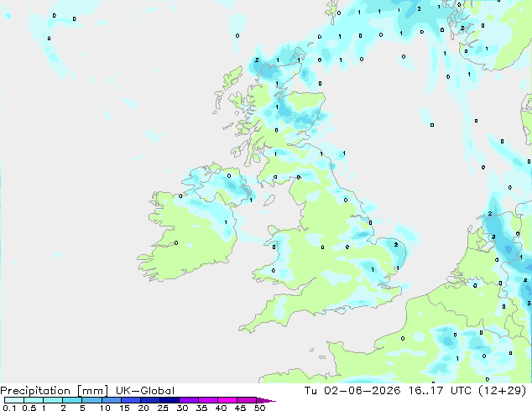The height and width of the screenshot is (411, 532).
Task: Click the "5" legend scale label
Action: tap(82, 408)
